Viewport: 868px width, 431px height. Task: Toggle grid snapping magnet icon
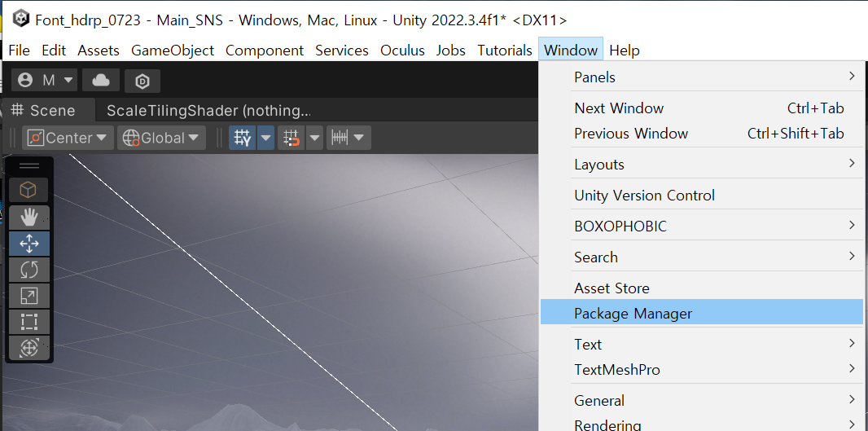point(292,138)
